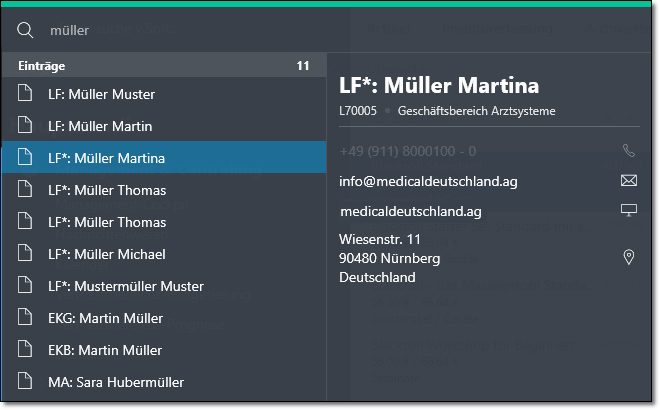Choose the EKB: Martin Müller entry
660x410 pixels.
pos(105,350)
